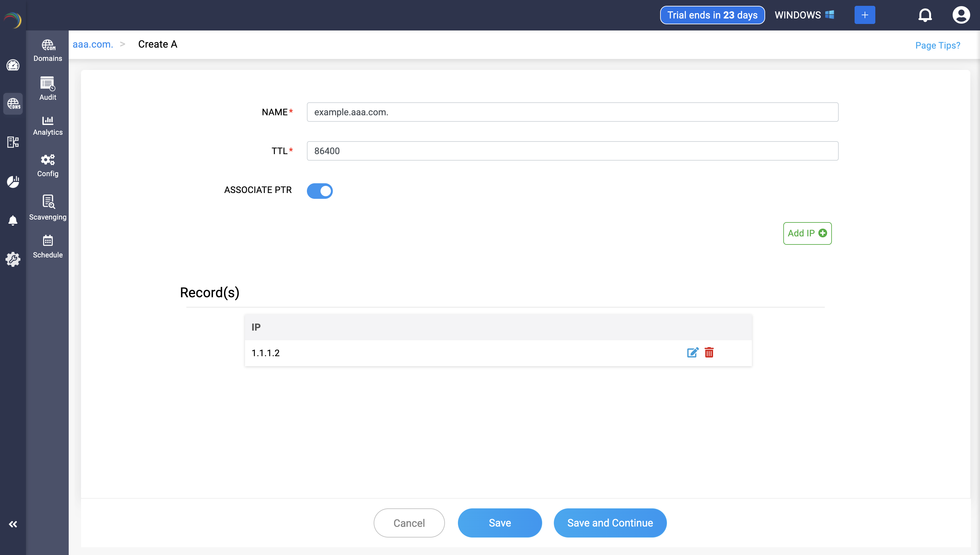Open the alerts bell icon in left rail
Viewport: 980px width, 555px height.
(x=13, y=220)
